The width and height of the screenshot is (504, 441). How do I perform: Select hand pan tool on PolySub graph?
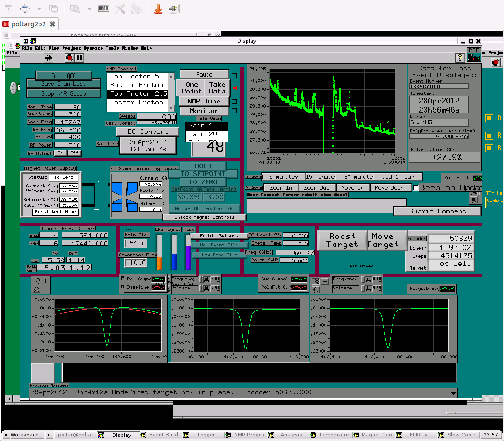click(x=315, y=289)
